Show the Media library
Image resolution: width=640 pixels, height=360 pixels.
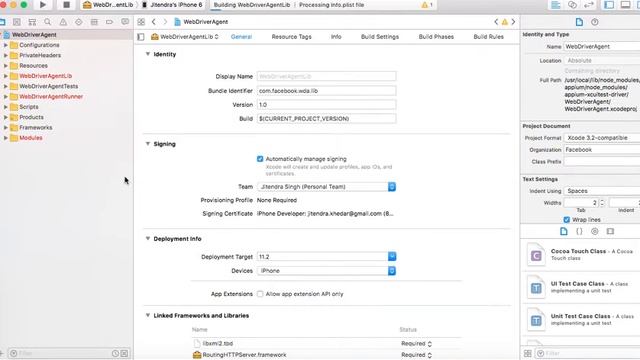pyautogui.click(x=610, y=231)
